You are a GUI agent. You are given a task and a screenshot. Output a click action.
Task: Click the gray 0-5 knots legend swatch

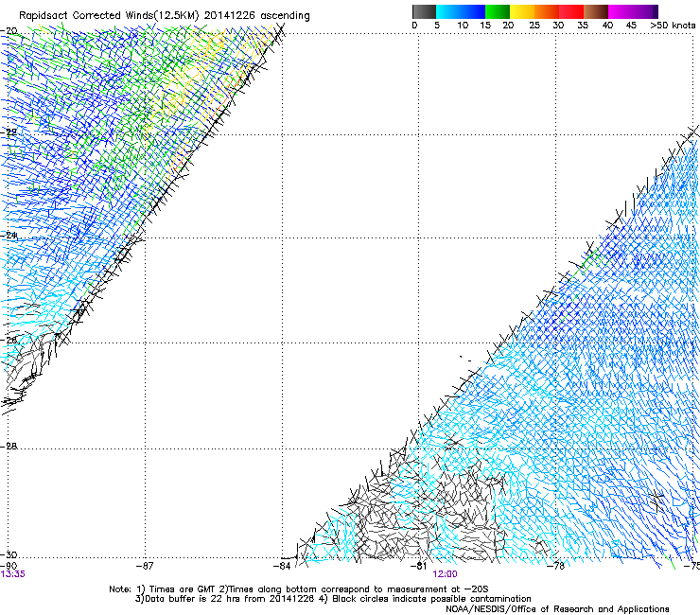coord(424,11)
